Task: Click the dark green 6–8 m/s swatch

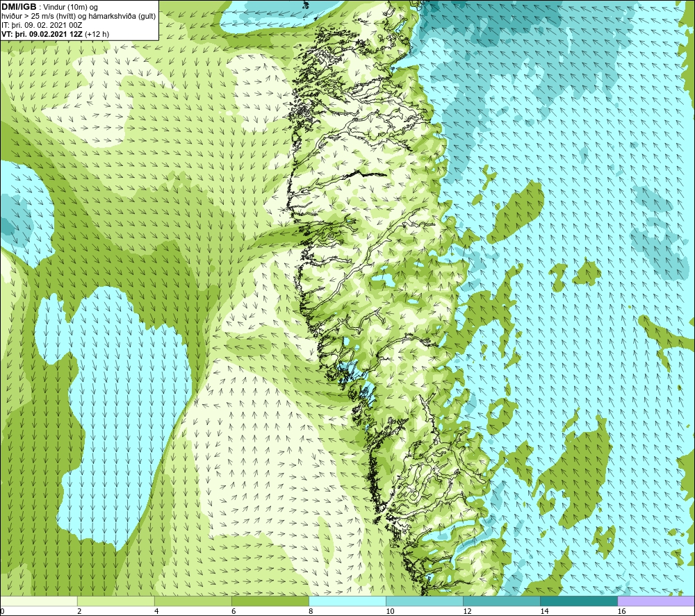Action: coord(270,601)
